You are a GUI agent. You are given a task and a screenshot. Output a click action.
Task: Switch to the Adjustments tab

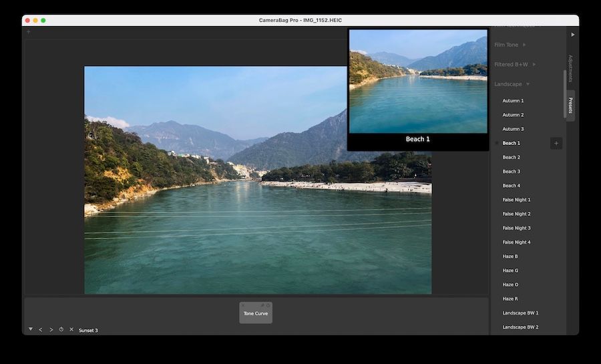coord(570,69)
